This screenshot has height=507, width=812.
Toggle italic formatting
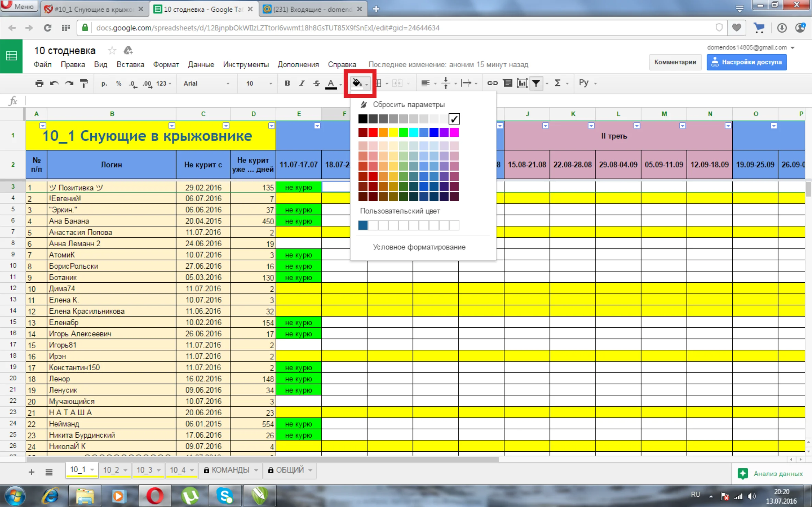coord(302,83)
